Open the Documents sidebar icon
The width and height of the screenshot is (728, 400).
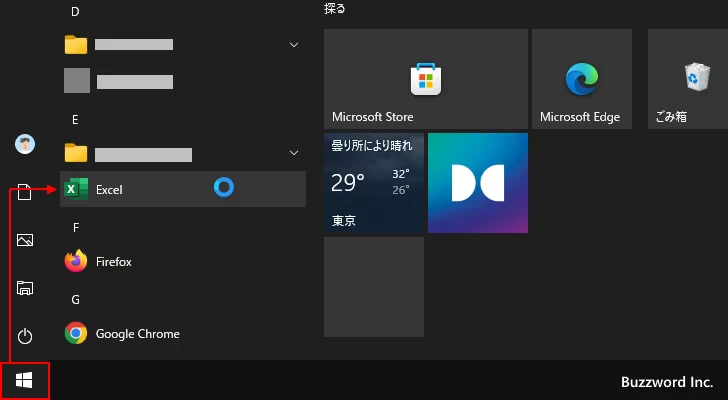coord(25,192)
